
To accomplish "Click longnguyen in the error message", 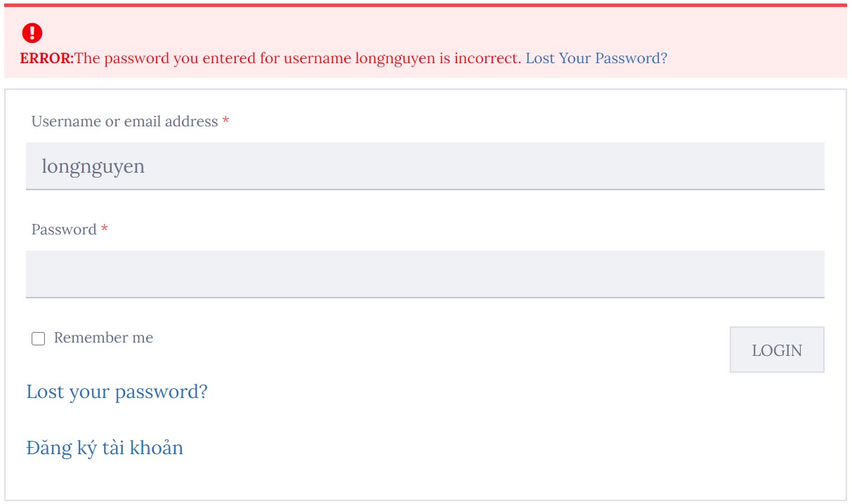I will point(395,59).
